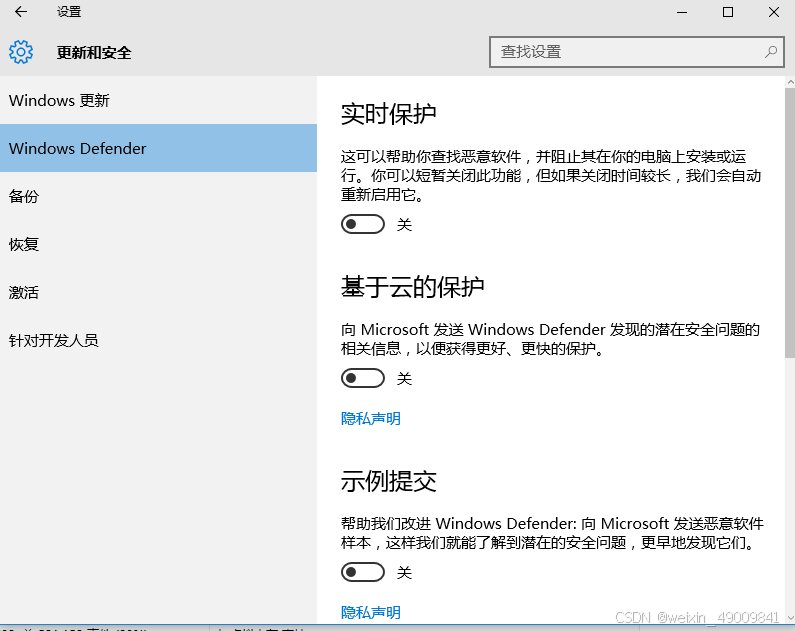The height and width of the screenshot is (631, 795).
Task: Click the scrollbar down arrow
Action: tap(790, 618)
